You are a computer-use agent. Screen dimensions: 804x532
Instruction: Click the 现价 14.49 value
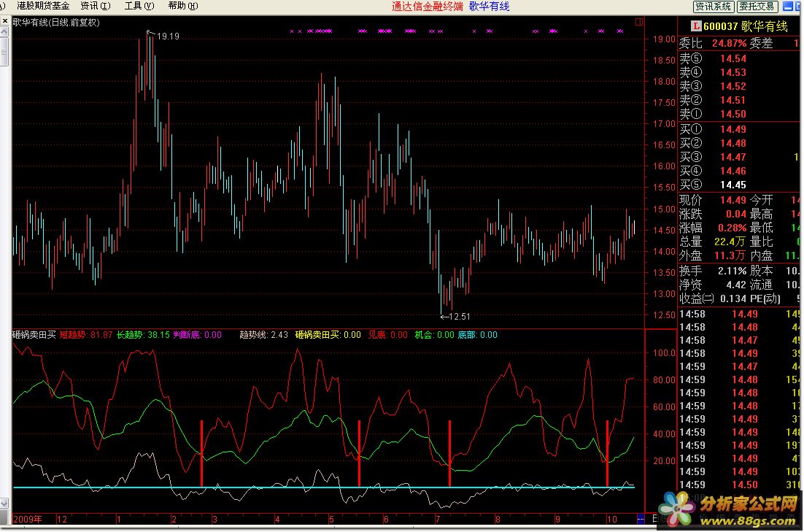733,200
